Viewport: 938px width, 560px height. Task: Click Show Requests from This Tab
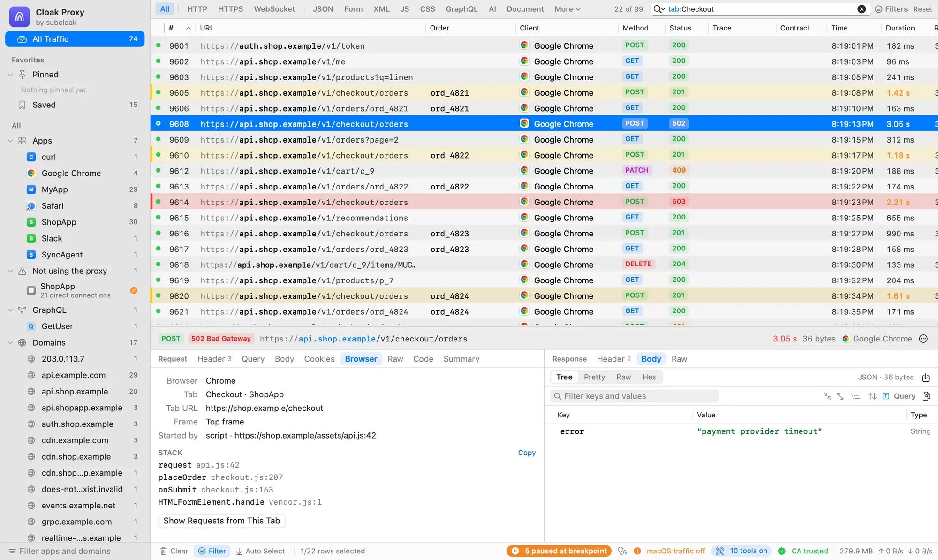[x=221, y=521]
